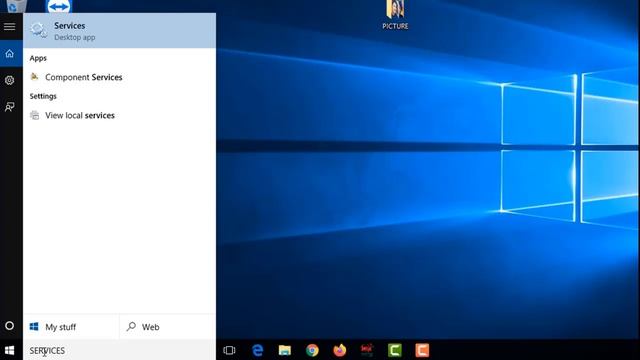Open the red and black taskbar app
The image size is (640, 360).
pyautogui.click(x=367, y=350)
